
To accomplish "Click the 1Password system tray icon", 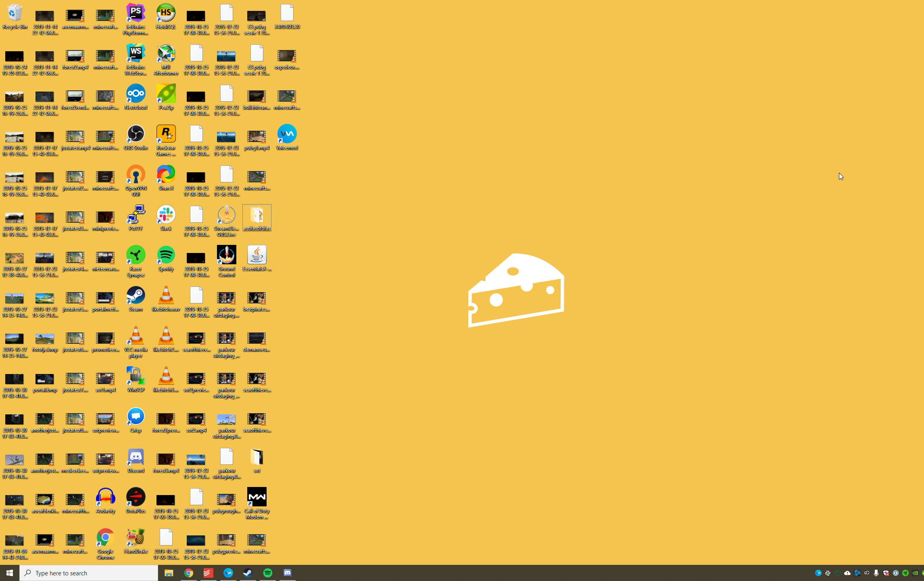I will [896, 573].
